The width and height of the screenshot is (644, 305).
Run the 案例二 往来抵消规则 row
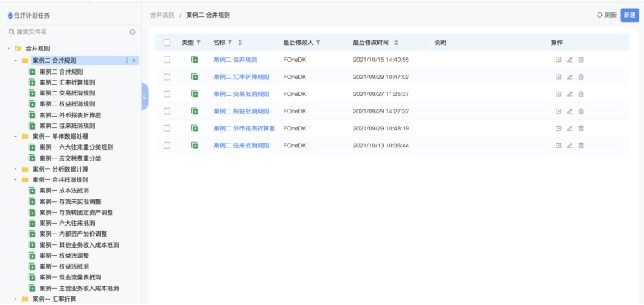pyautogui.click(x=558, y=145)
